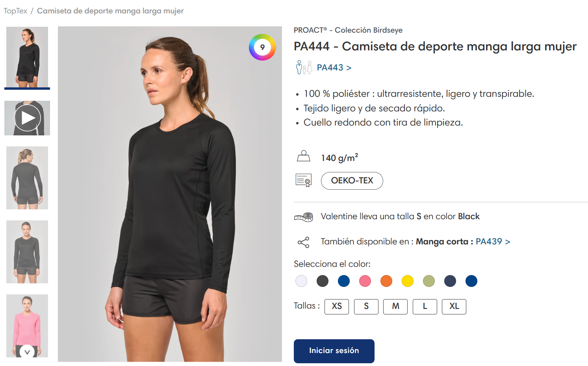The image size is (588, 366).
Task: Expand more thumbnails with the down chevron
Action: pos(27,352)
